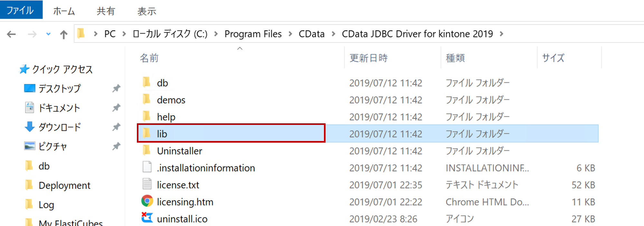Screen dimensions: 644x226
Task: Click the Log folder icon in sidebar
Action: point(29,204)
